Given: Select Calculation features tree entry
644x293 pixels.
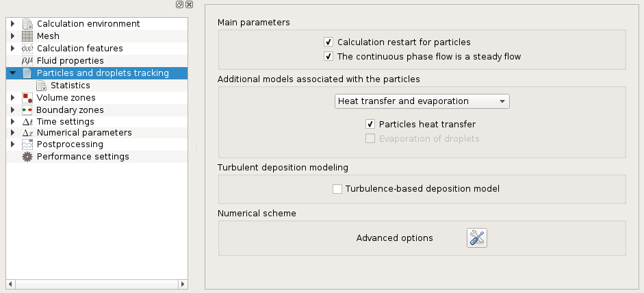Looking at the screenshot, I should 79,49.
